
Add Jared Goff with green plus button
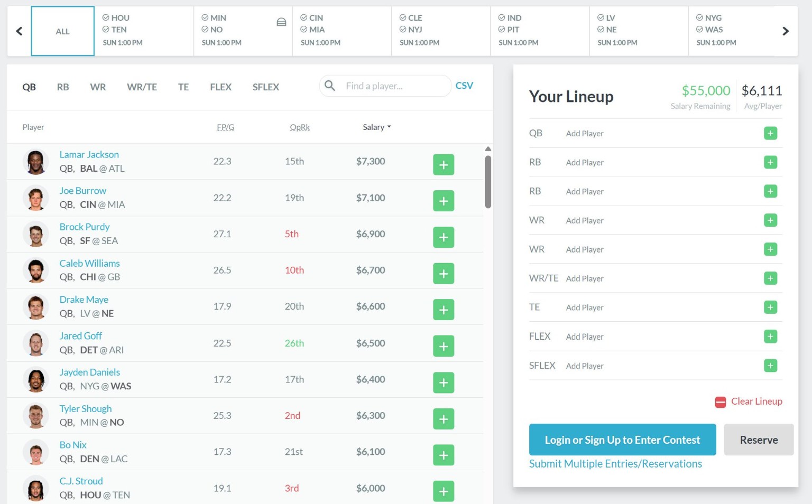pos(444,346)
